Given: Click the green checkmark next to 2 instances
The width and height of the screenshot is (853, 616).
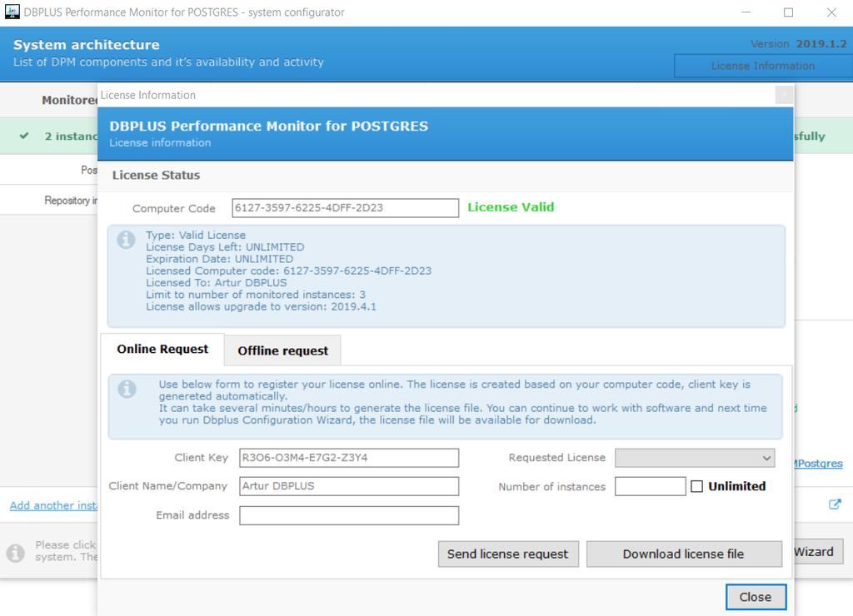Looking at the screenshot, I should 24,136.
